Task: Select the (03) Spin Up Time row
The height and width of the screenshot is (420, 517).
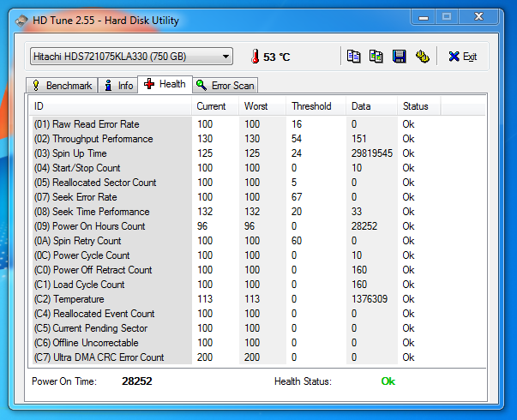Action: [257, 153]
